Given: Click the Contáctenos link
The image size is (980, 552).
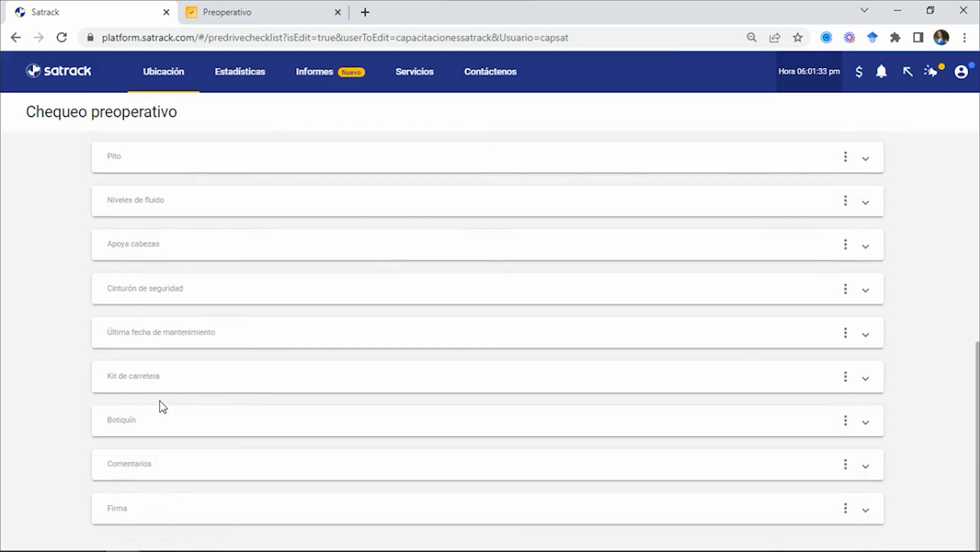Looking at the screenshot, I should (x=490, y=72).
